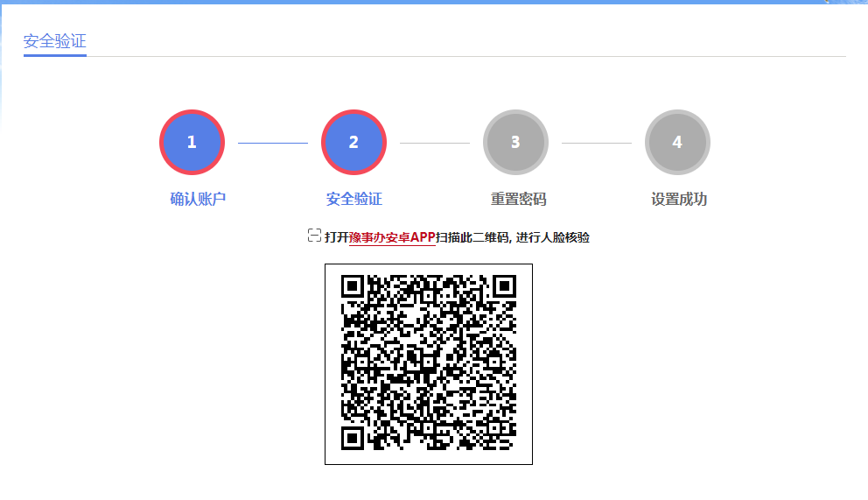Click step 2 circle icon
The height and width of the screenshot is (500, 868).
click(x=353, y=142)
